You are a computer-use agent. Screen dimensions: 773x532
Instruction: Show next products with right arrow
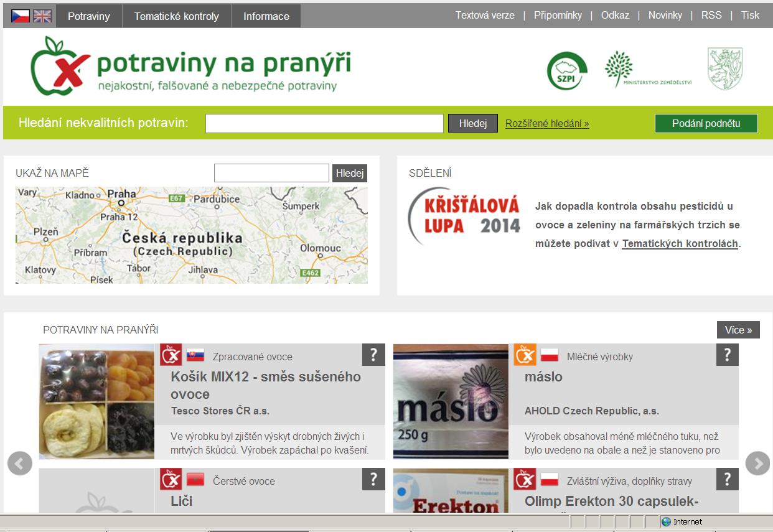coord(757,464)
